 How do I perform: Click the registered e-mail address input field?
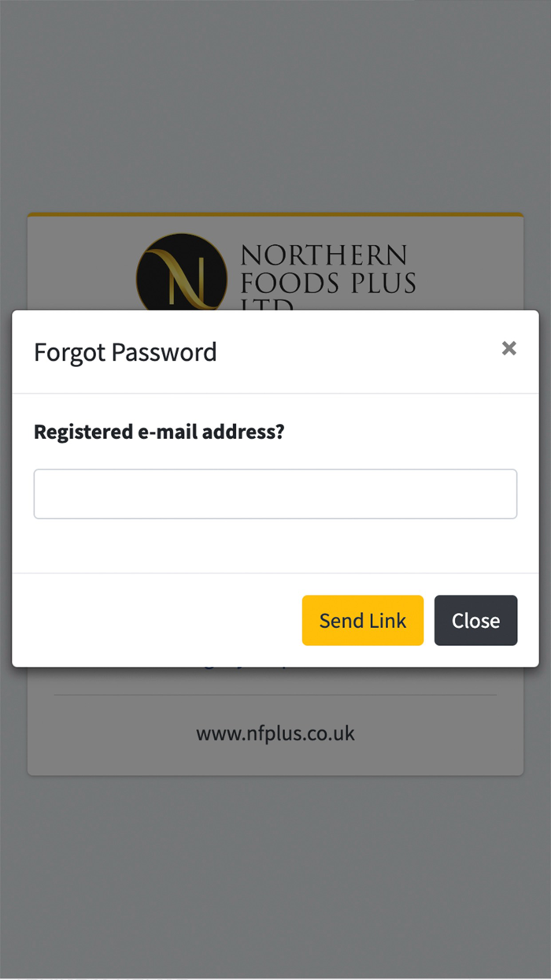coord(275,493)
